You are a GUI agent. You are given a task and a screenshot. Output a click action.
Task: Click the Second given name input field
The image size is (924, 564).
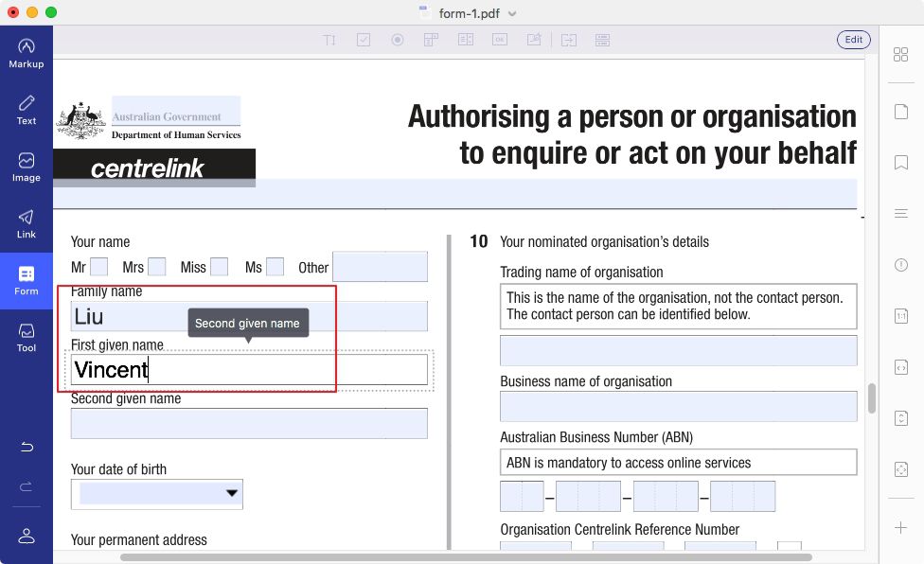coord(249,423)
